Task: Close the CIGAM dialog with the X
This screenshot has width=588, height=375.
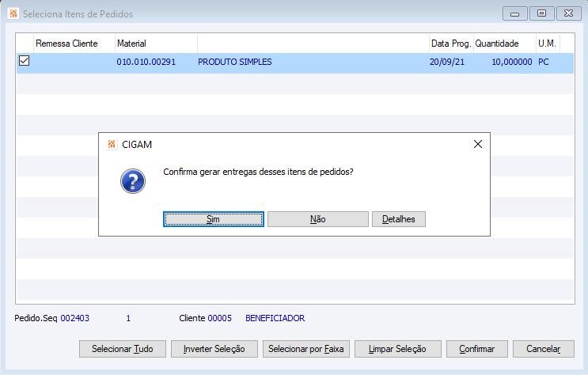Action: tap(478, 144)
